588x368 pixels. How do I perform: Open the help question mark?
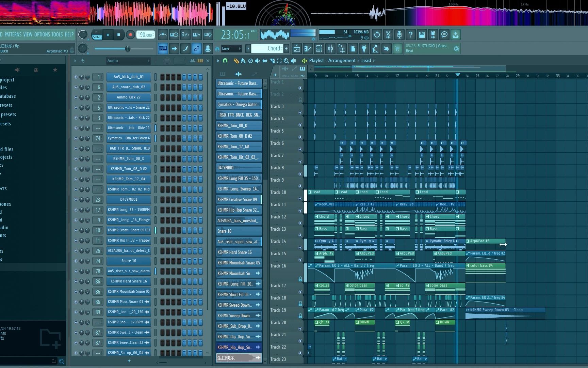click(x=410, y=34)
